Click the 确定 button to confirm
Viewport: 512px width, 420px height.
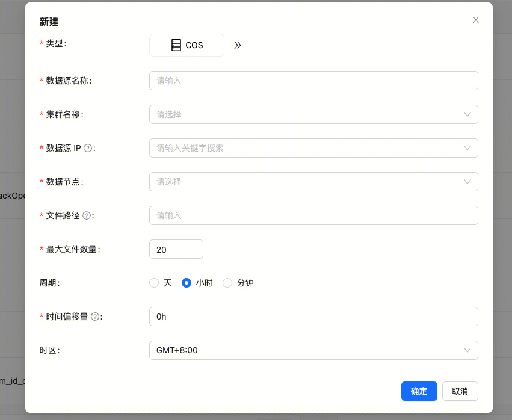coord(419,391)
